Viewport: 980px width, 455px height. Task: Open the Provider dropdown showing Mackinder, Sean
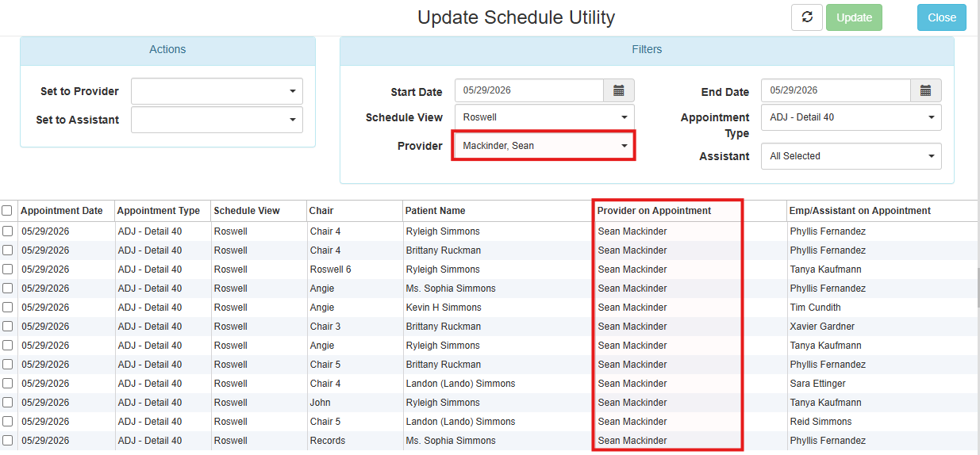tap(544, 146)
